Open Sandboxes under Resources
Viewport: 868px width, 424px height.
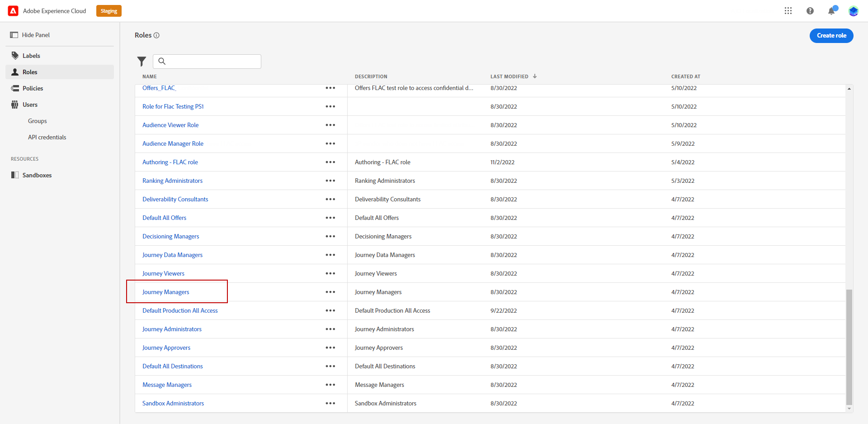60,175
